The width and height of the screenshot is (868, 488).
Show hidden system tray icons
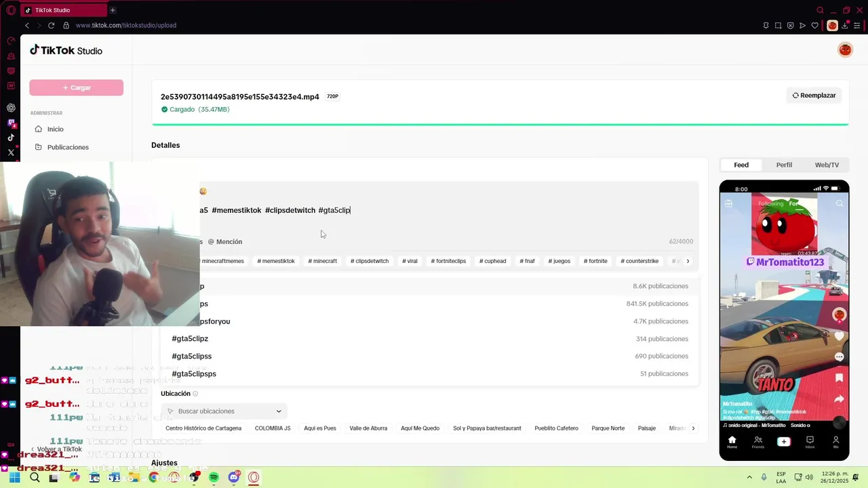coord(749,477)
